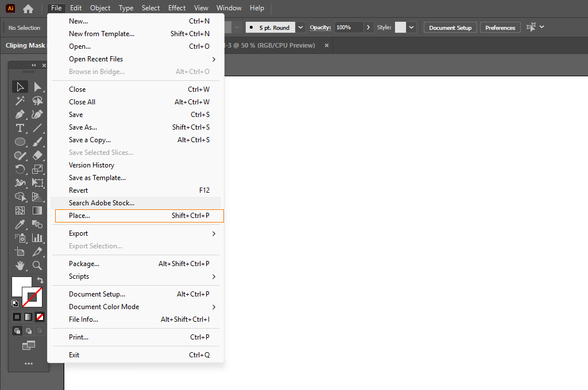The height and width of the screenshot is (390, 588).
Task: Open the Window menu
Action: (x=229, y=8)
